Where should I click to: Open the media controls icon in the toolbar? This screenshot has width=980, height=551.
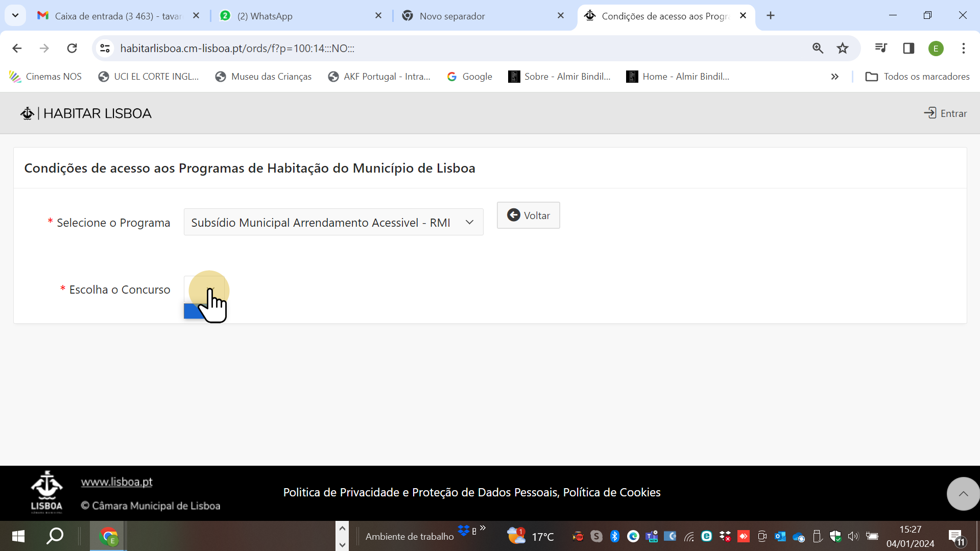tap(881, 48)
